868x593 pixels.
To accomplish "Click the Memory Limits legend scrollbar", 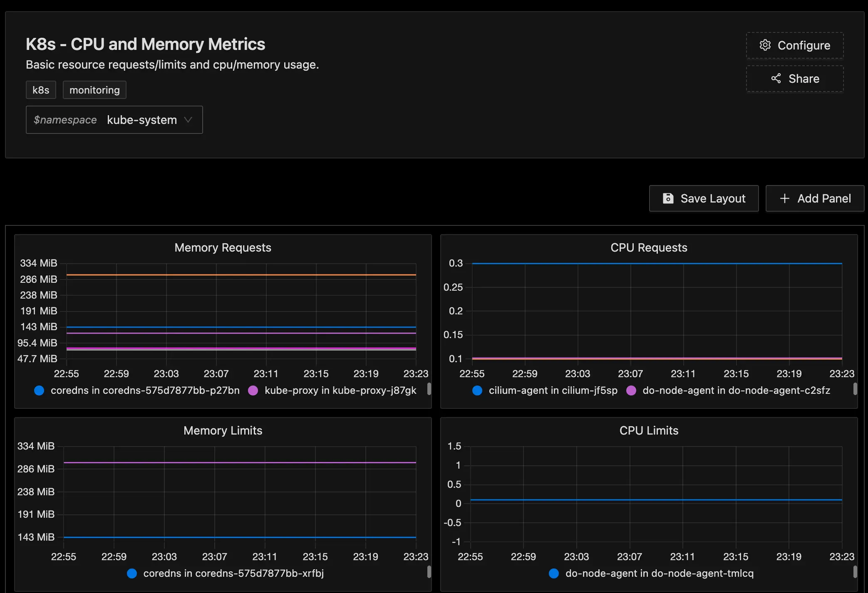I will pos(429,572).
